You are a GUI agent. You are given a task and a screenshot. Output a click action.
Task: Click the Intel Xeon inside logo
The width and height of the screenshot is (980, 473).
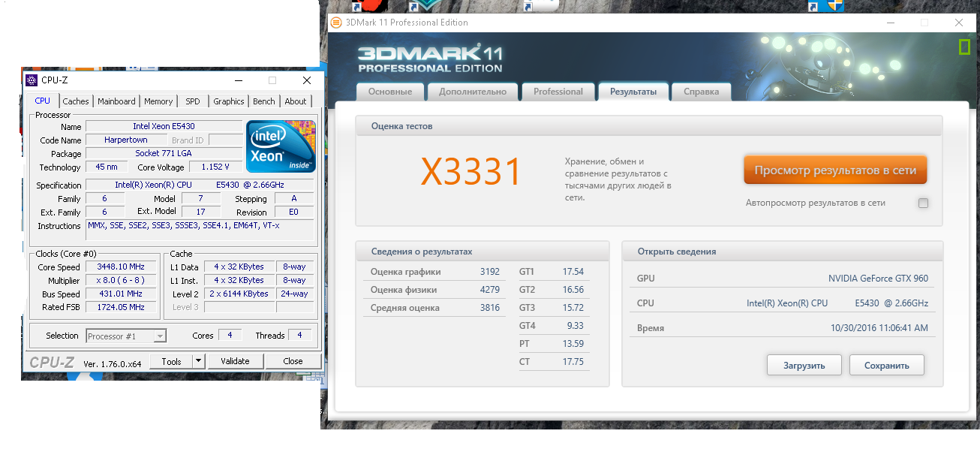281,146
